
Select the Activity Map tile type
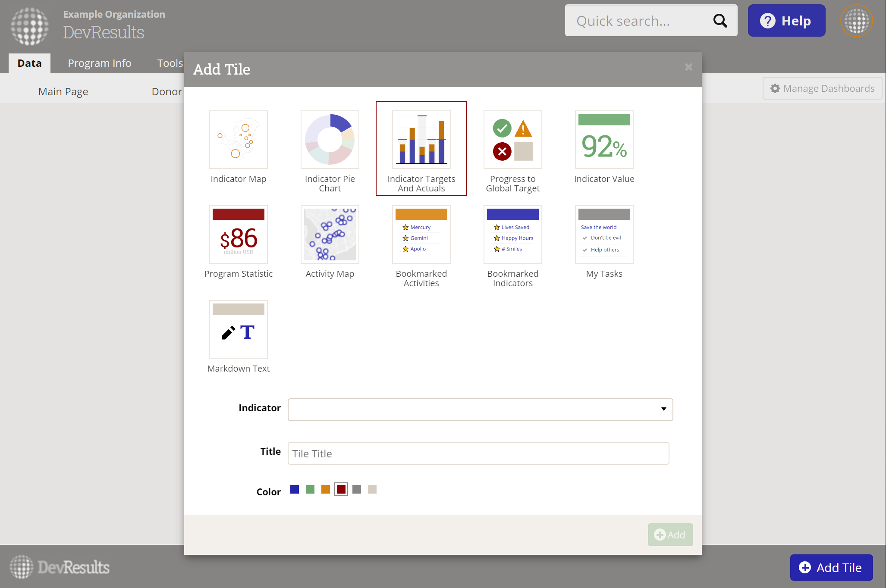330,235
